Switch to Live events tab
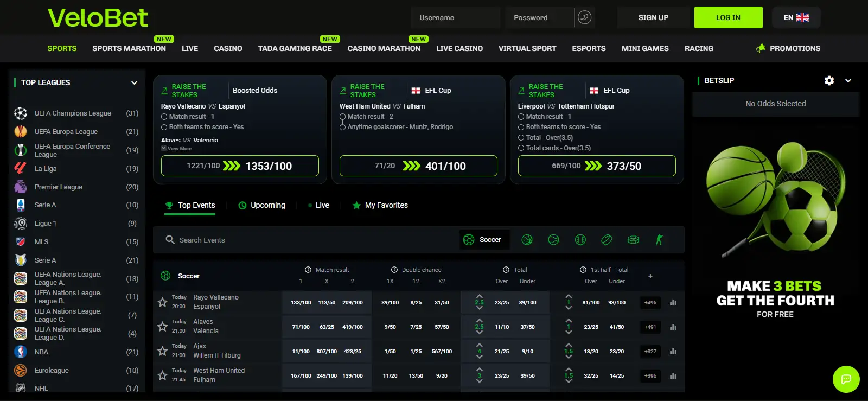The image size is (868, 401). [318, 205]
